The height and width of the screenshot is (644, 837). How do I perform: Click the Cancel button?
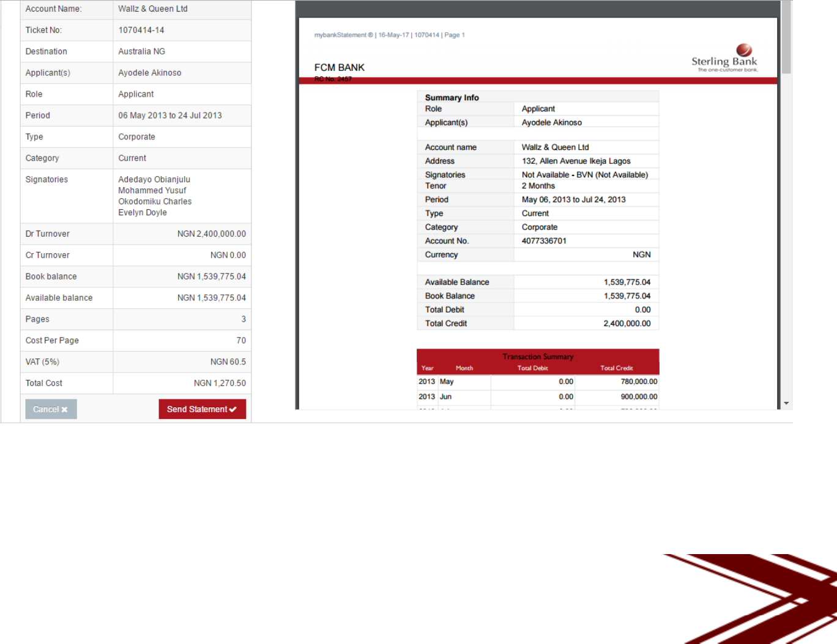[51, 409]
